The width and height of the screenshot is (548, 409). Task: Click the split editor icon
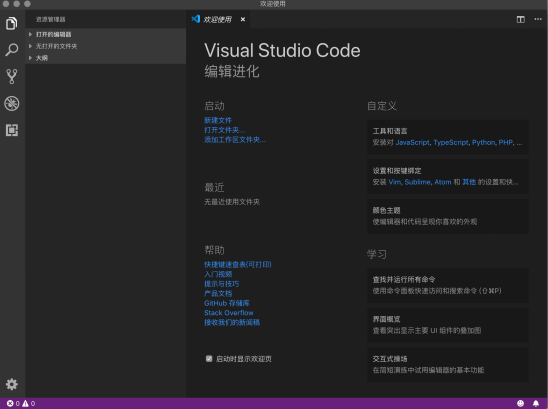[x=521, y=20]
